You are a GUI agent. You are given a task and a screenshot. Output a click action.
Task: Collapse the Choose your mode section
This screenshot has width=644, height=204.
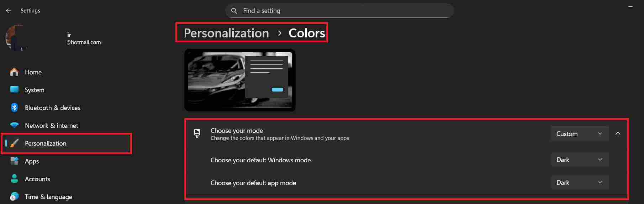[x=618, y=134]
